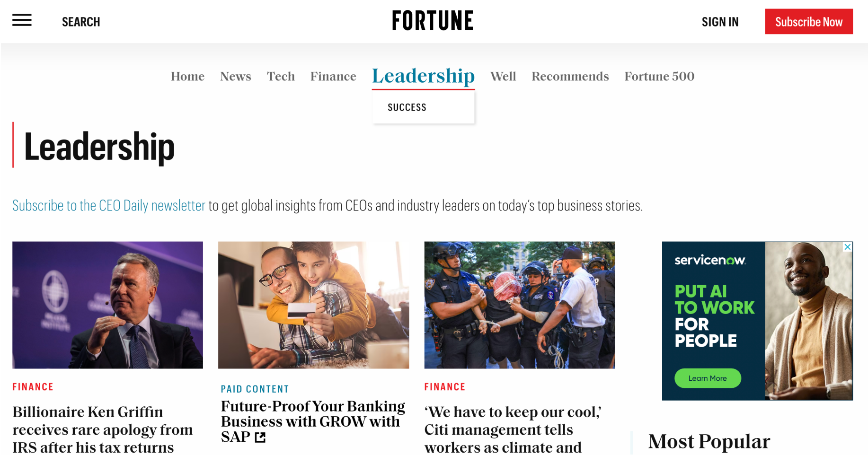The image size is (868, 455).
Task: Click the Subscribe Now button
Action: pyautogui.click(x=809, y=21)
